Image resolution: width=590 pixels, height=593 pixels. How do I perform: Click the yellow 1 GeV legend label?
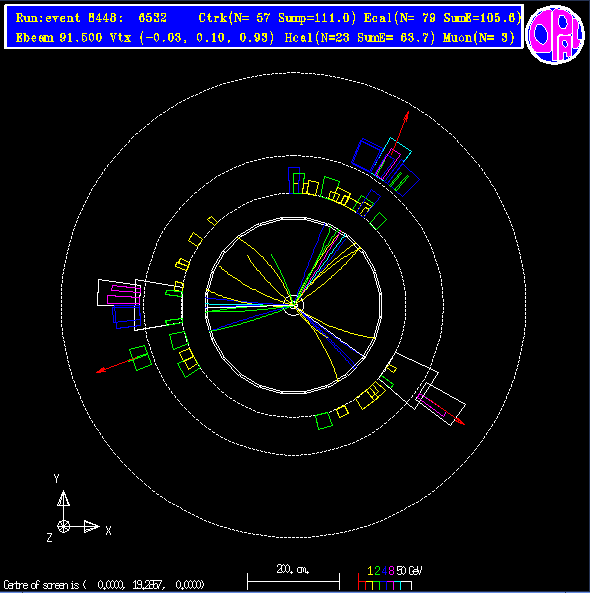click(x=370, y=570)
